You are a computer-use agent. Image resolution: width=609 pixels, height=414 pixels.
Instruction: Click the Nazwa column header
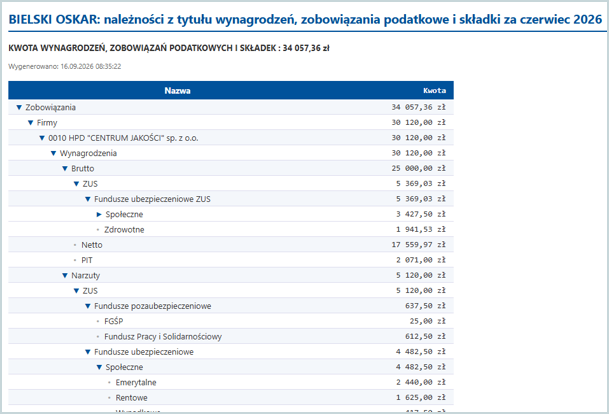(177, 90)
